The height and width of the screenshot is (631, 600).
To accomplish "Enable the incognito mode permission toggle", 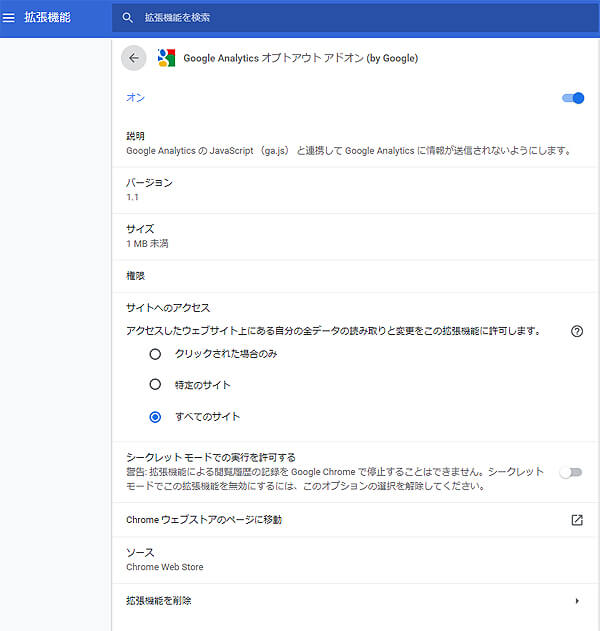I will (571, 472).
